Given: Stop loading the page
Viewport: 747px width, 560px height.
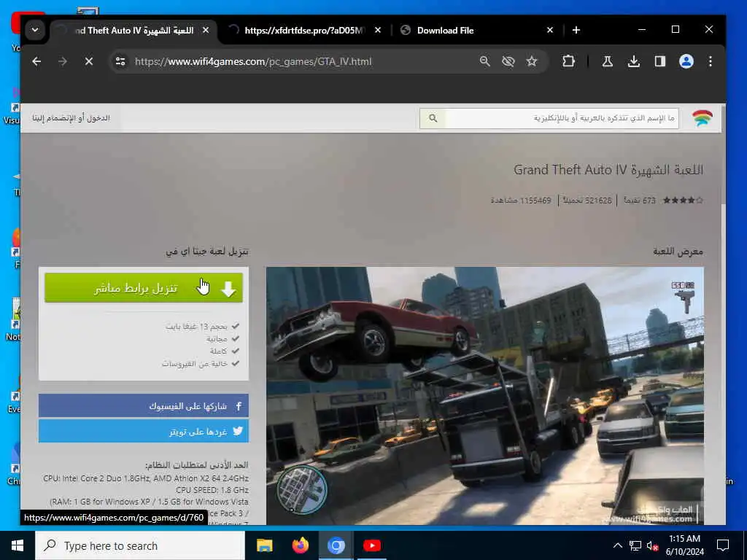Looking at the screenshot, I should pyautogui.click(x=88, y=61).
